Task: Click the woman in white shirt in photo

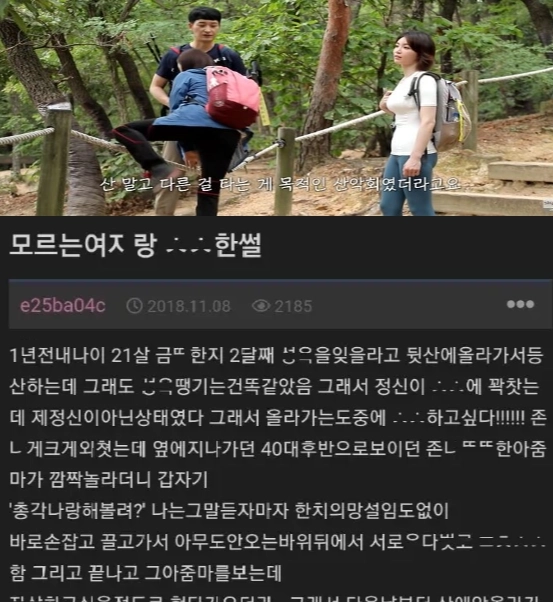Action: 413,123
